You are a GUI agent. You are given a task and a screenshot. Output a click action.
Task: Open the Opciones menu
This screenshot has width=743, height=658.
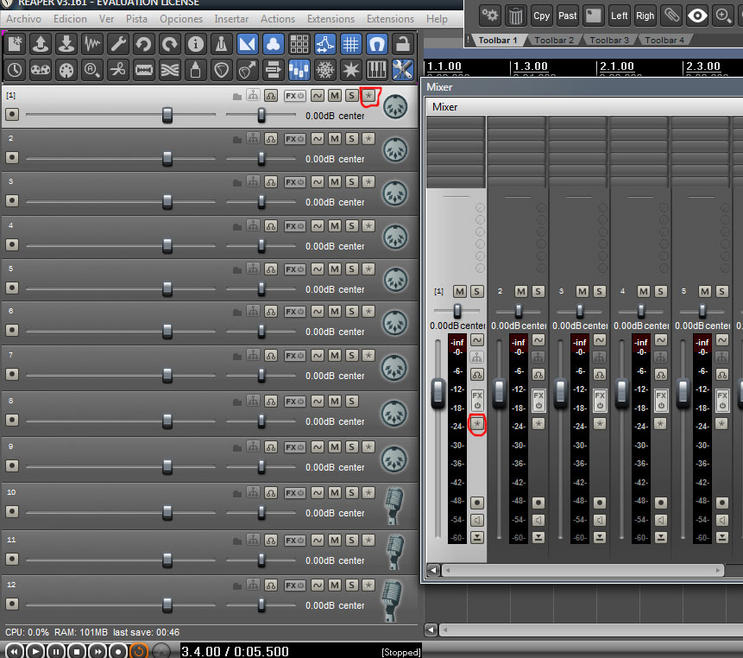181,19
